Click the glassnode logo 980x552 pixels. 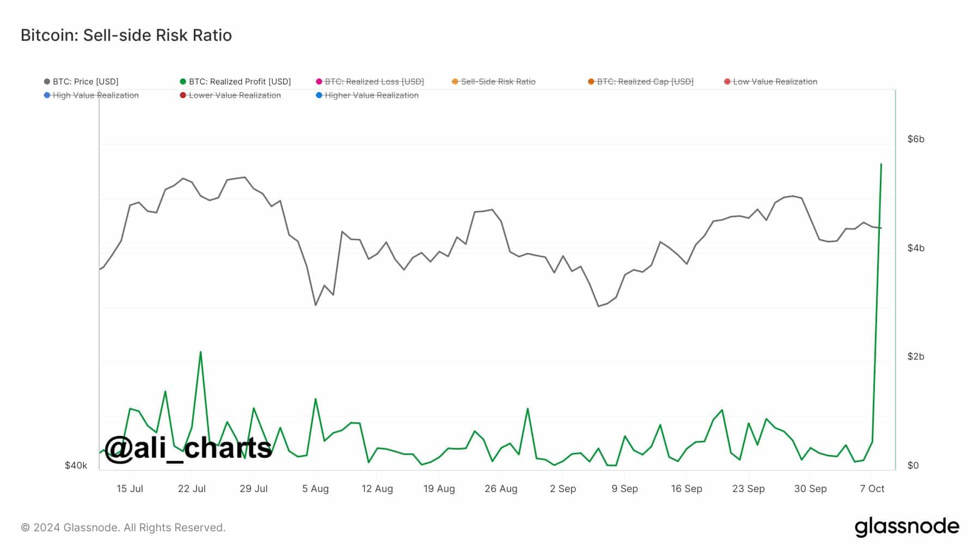(x=906, y=527)
